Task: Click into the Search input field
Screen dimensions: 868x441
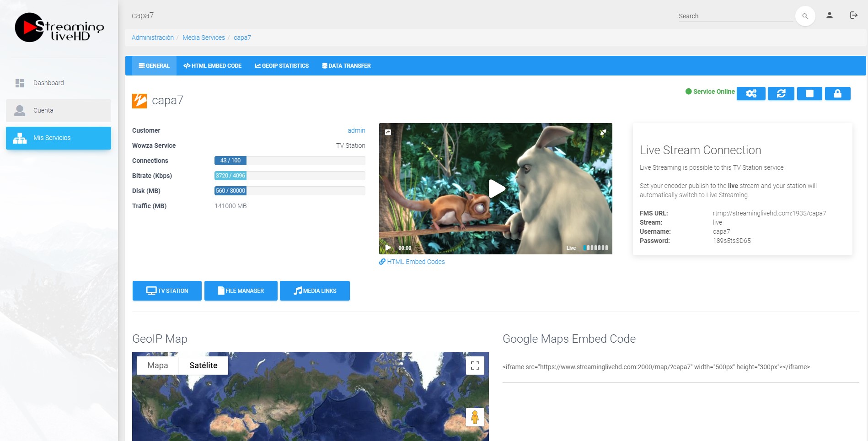Action: coord(734,16)
